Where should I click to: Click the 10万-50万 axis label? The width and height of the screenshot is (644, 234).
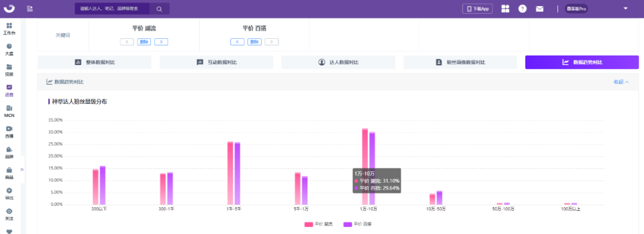[x=436, y=210]
